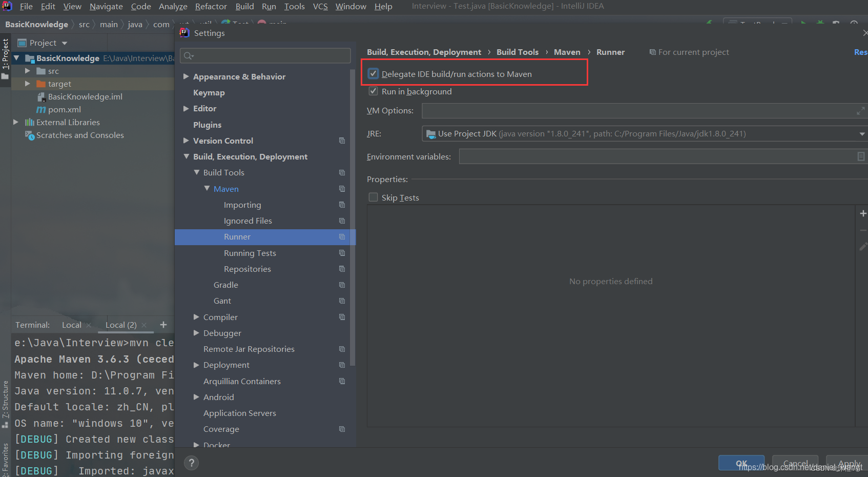Viewport: 868px width, 477px height.
Task: Click project-level icon beside Version Control
Action: pyautogui.click(x=342, y=141)
